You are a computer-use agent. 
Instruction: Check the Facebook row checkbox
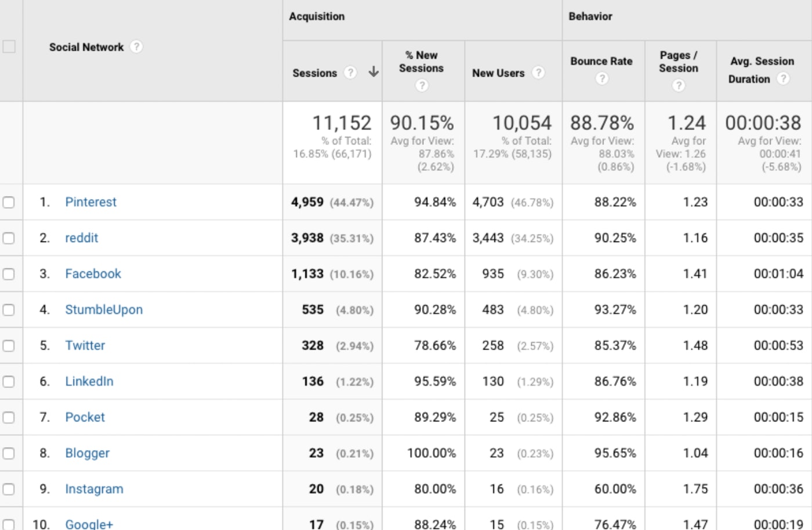[8, 274]
